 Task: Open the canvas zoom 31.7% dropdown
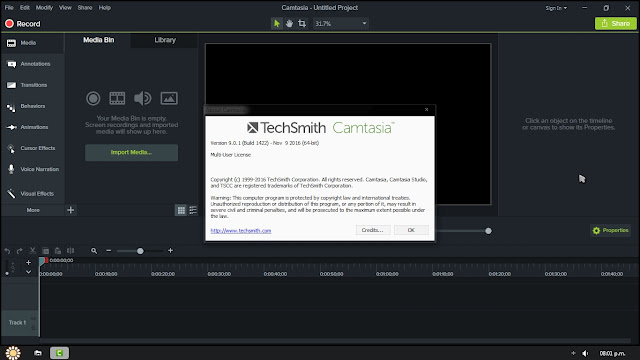click(x=341, y=24)
